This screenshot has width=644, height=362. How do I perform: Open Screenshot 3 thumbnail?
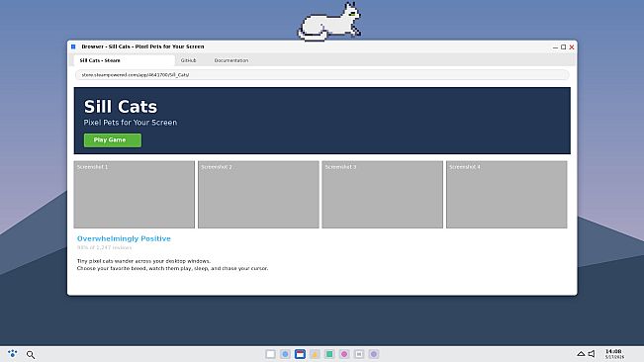(383, 194)
